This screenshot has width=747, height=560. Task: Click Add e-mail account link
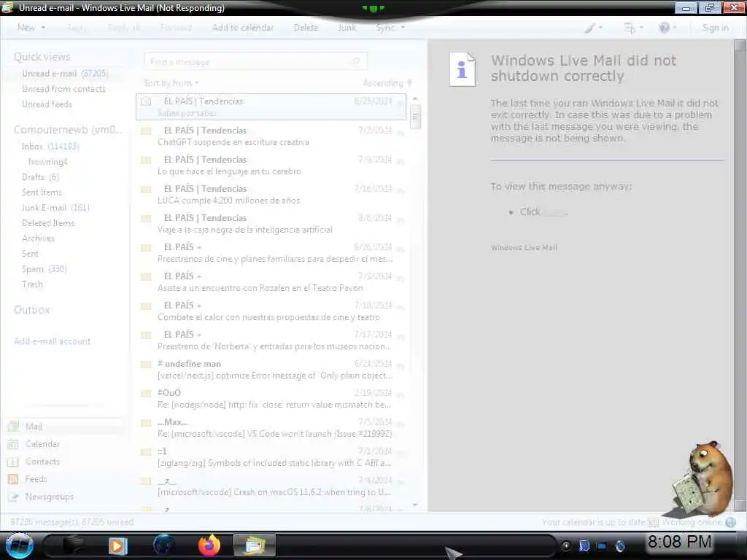pyautogui.click(x=52, y=341)
